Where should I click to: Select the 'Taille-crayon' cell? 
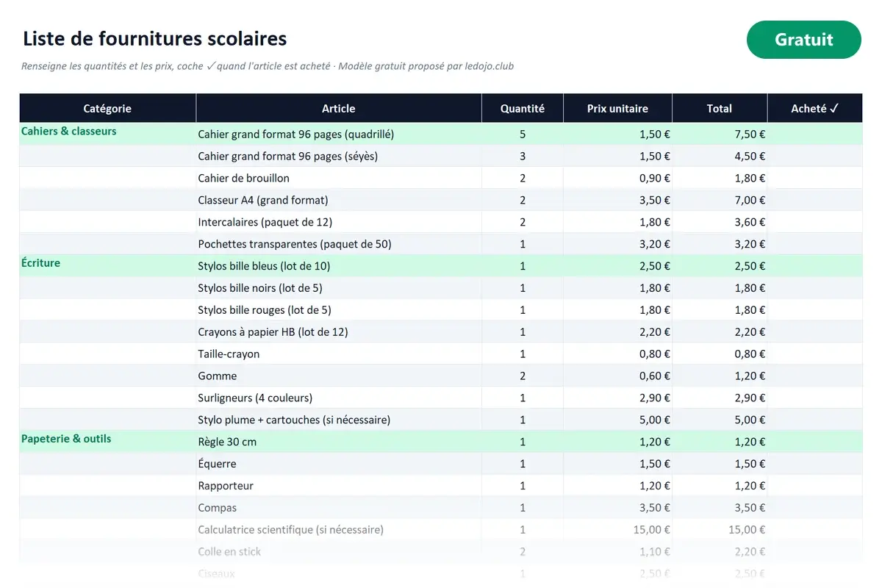pyautogui.click(x=339, y=354)
